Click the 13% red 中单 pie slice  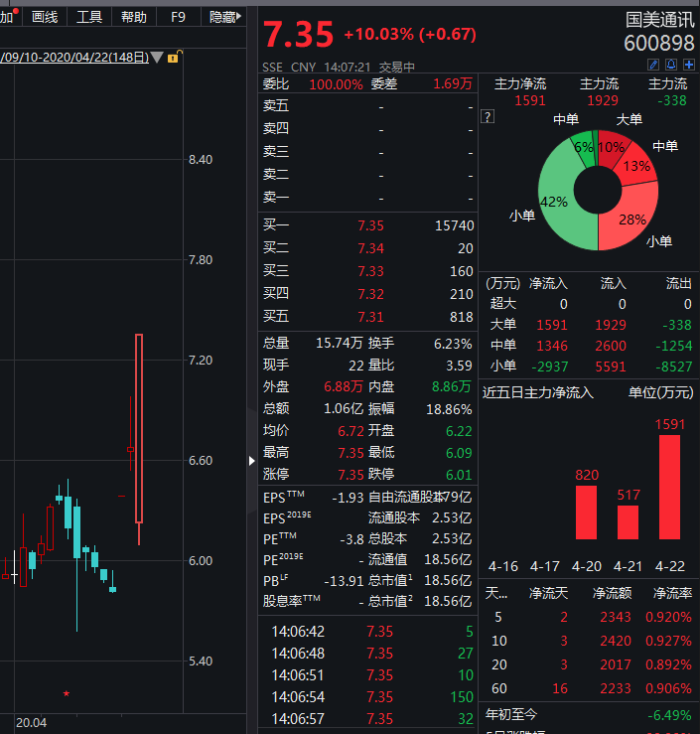tap(638, 166)
